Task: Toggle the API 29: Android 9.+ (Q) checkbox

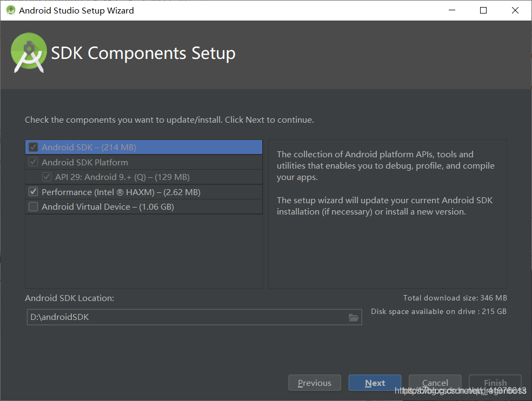Action: [47, 177]
